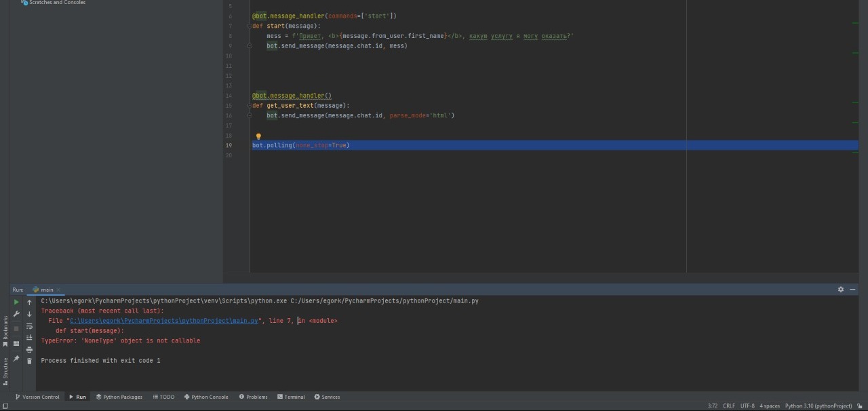Screen dimensions: 868x411
Task: Open the Python Packages tool window
Action: point(119,397)
